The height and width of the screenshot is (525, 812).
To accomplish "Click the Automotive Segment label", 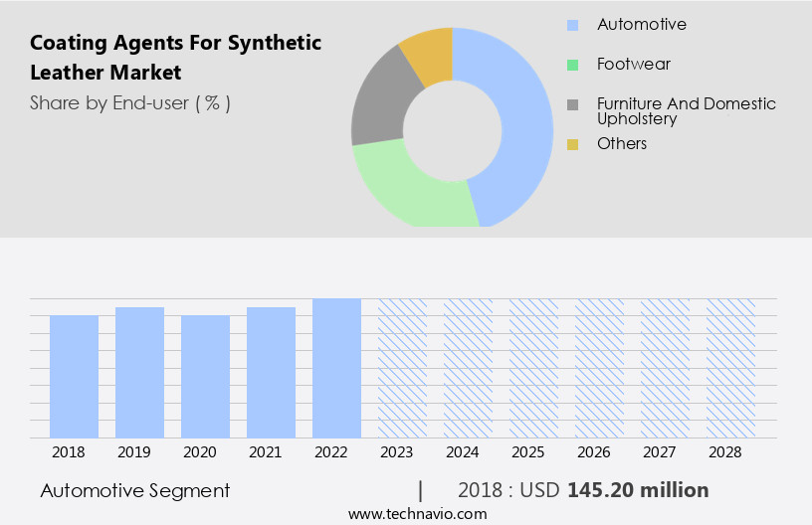I will [135, 490].
